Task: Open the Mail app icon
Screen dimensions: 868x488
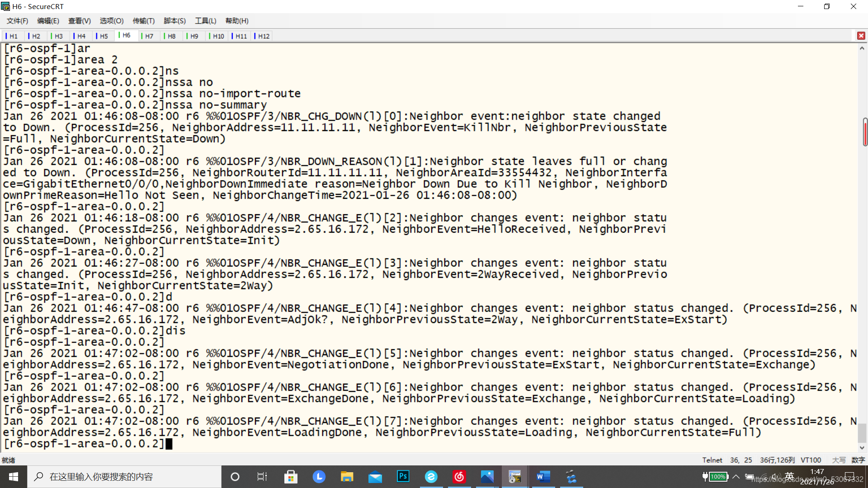Action: 375,476
